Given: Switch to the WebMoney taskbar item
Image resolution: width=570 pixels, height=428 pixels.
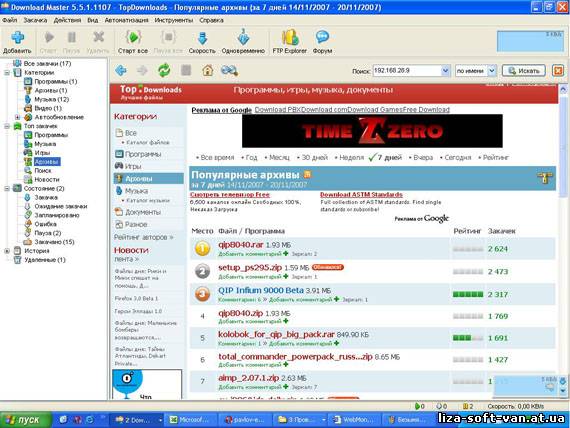Looking at the screenshot, I should click(x=354, y=420).
